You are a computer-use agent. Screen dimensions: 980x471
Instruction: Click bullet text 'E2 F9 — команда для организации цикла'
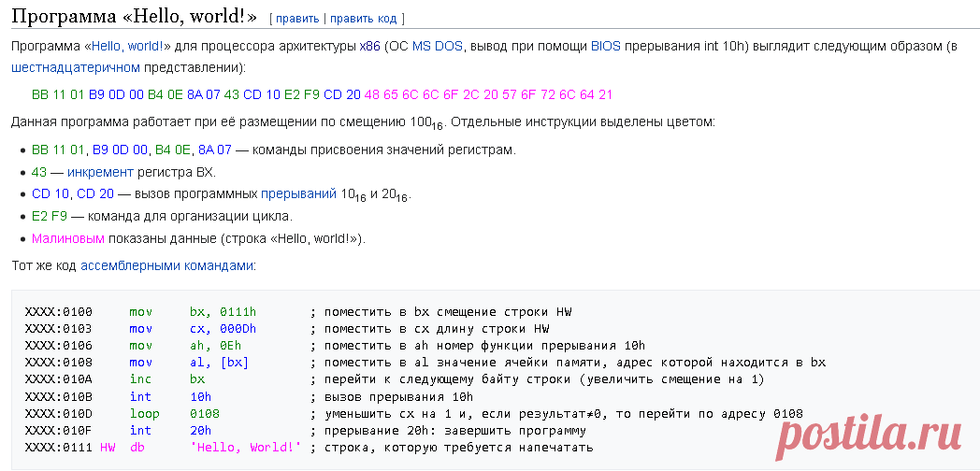(163, 217)
